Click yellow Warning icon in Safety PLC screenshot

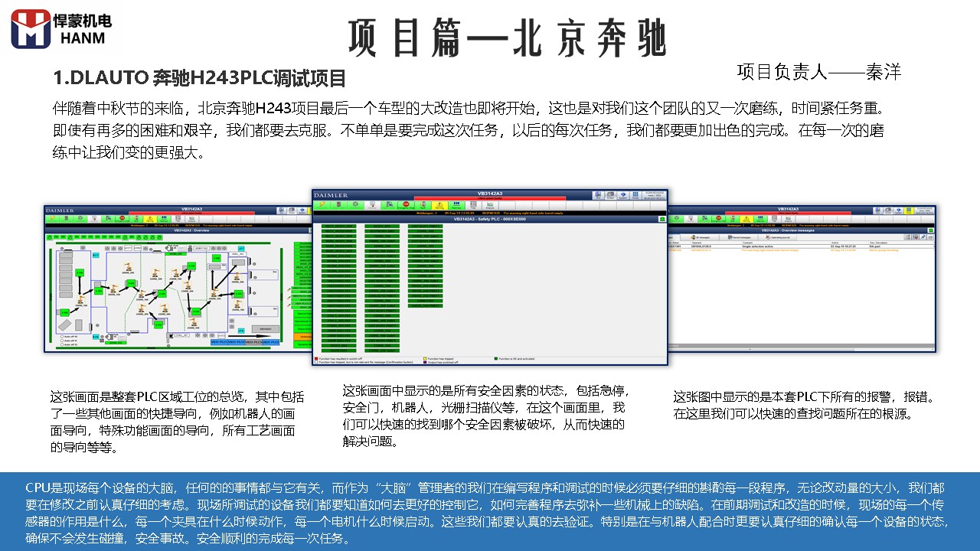pyautogui.click(x=439, y=205)
